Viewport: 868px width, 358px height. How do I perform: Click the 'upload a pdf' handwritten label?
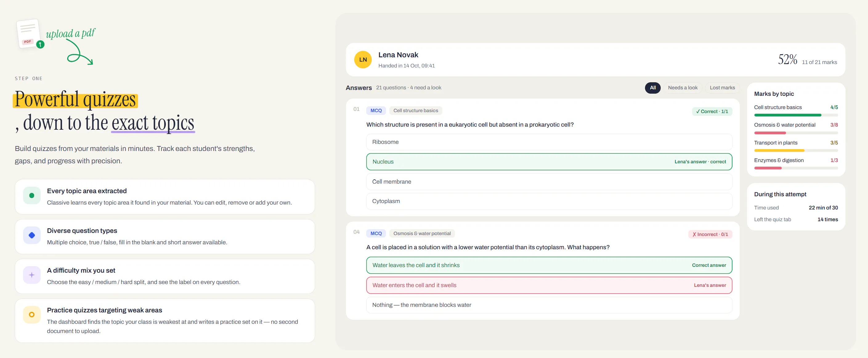tap(71, 33)
